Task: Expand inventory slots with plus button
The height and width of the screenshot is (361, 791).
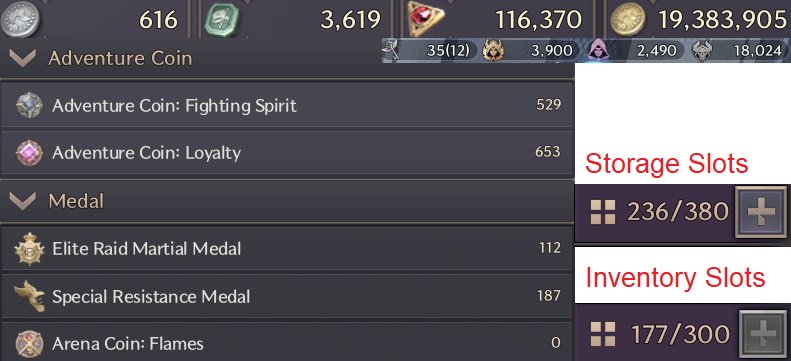Action: coord(764,334)
